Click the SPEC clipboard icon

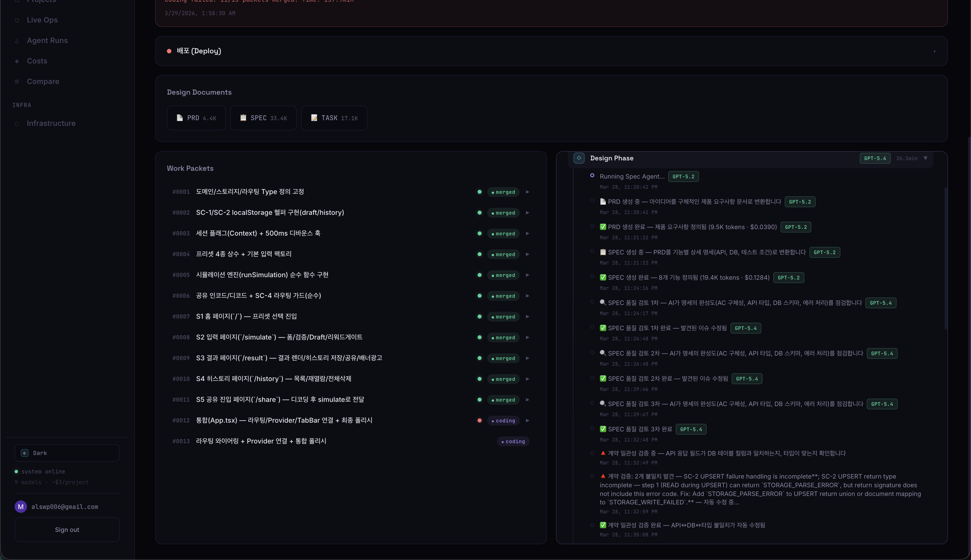coord(243,118)
